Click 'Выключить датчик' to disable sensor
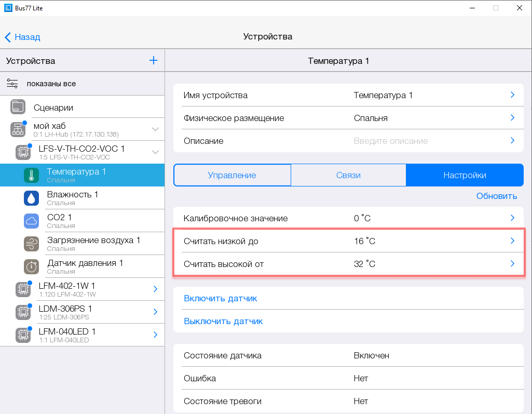Viewport: 532px width, 414px height. pyautogui.click(x=223, y=321)
